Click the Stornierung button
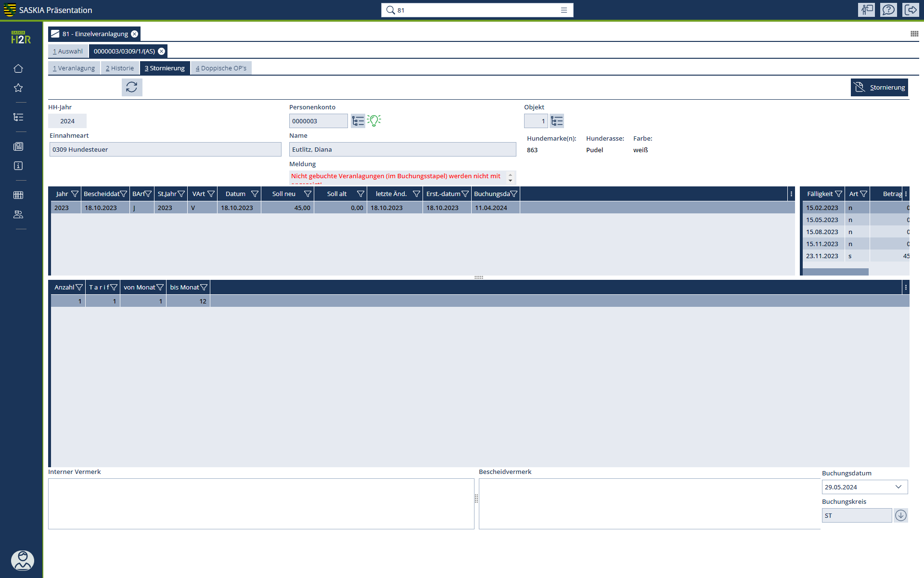Viewport: 924px width, 578px height. (879, 88)
